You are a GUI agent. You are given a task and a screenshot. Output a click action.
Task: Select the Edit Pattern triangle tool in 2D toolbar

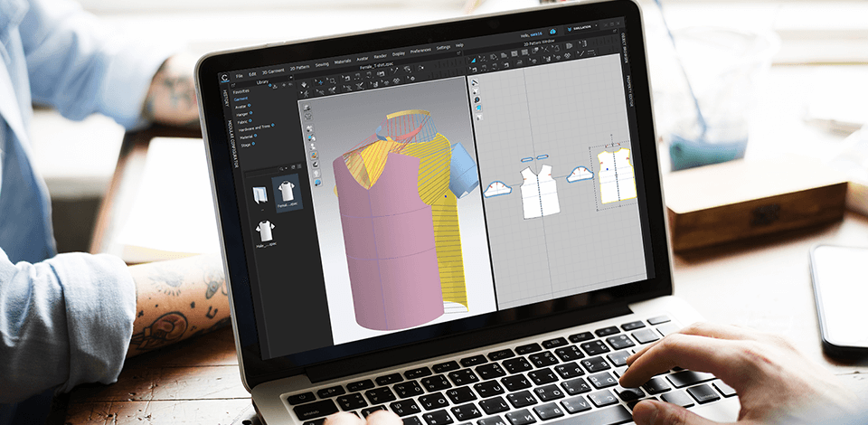(x=473, y=60)
